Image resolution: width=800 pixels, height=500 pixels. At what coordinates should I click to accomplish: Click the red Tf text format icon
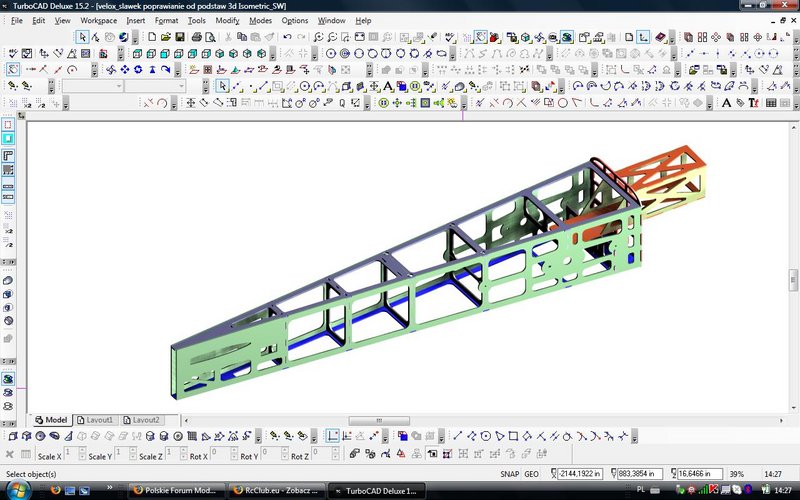click(754, 103)
